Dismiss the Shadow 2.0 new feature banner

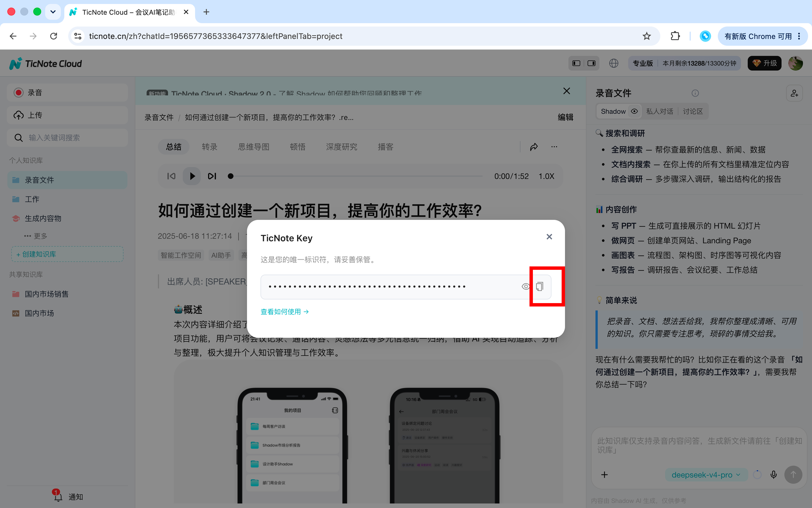[x=566, y=91]
